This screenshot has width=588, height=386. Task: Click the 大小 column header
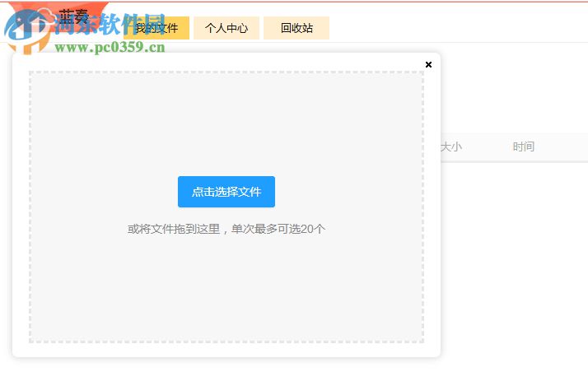pyautogui.click(x=451, y=146)
